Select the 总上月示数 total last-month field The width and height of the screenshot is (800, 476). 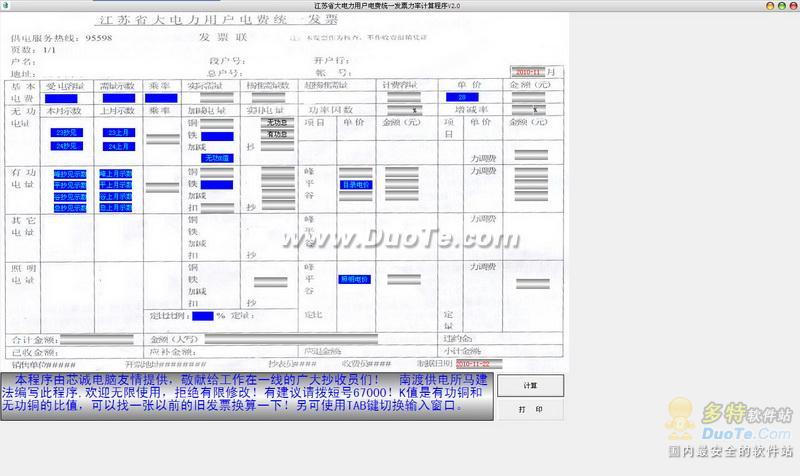click(x=116, y=208)
